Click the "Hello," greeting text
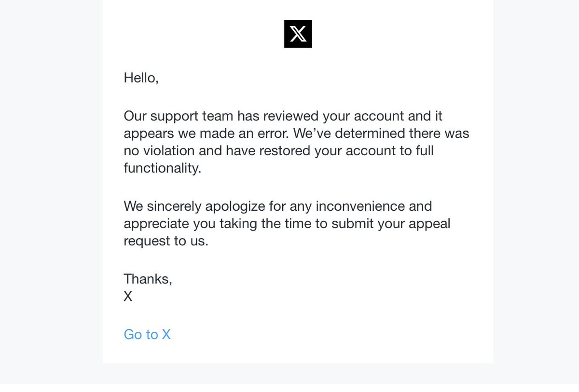 point(141,78)
